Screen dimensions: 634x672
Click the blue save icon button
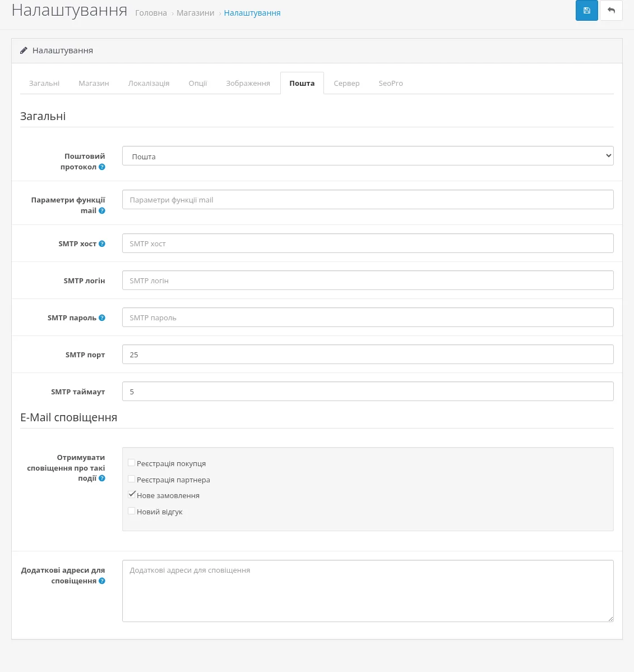click(x=586, y=10)
